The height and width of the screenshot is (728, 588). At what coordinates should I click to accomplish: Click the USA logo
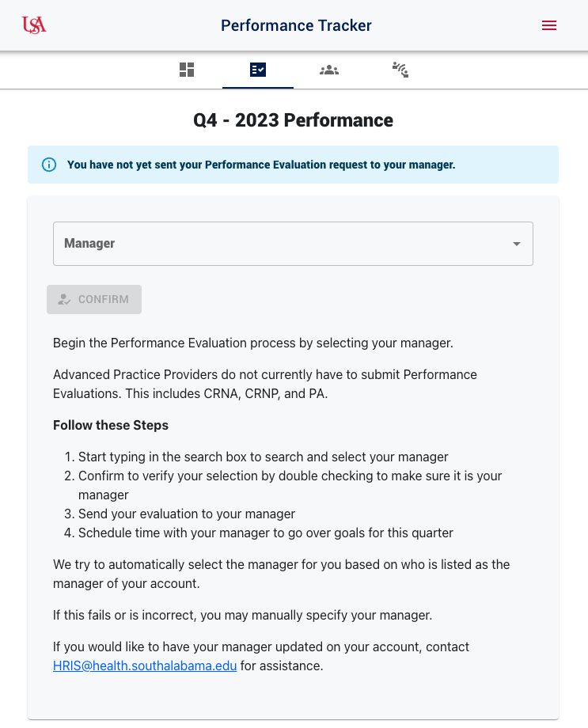34,25
